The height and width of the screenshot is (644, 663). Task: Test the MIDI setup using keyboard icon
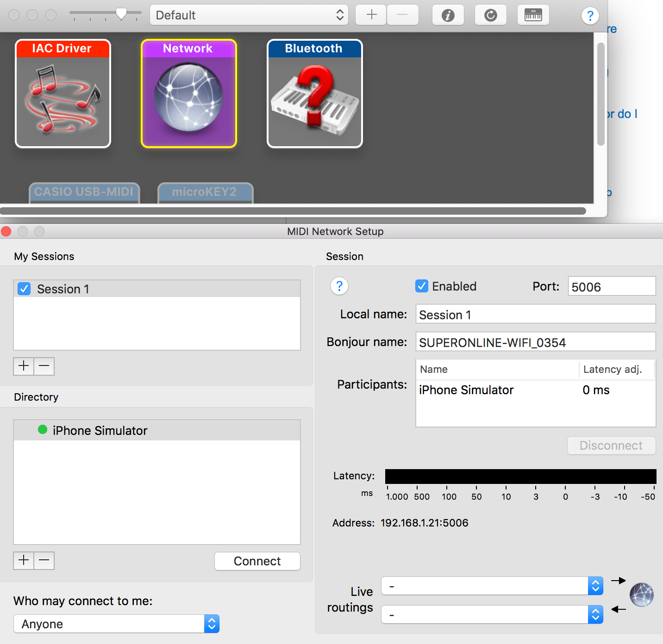[533, 15]
